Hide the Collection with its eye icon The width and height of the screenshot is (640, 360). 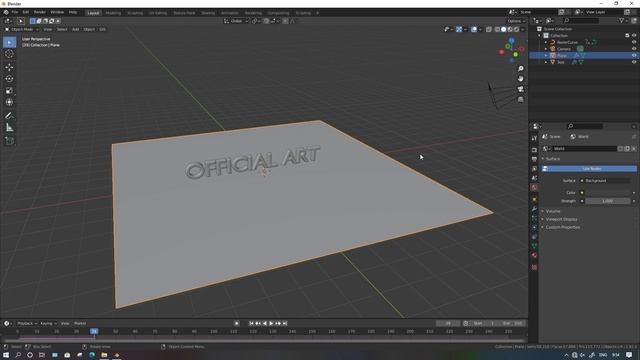pyautogui.click(x=634, y=36)
